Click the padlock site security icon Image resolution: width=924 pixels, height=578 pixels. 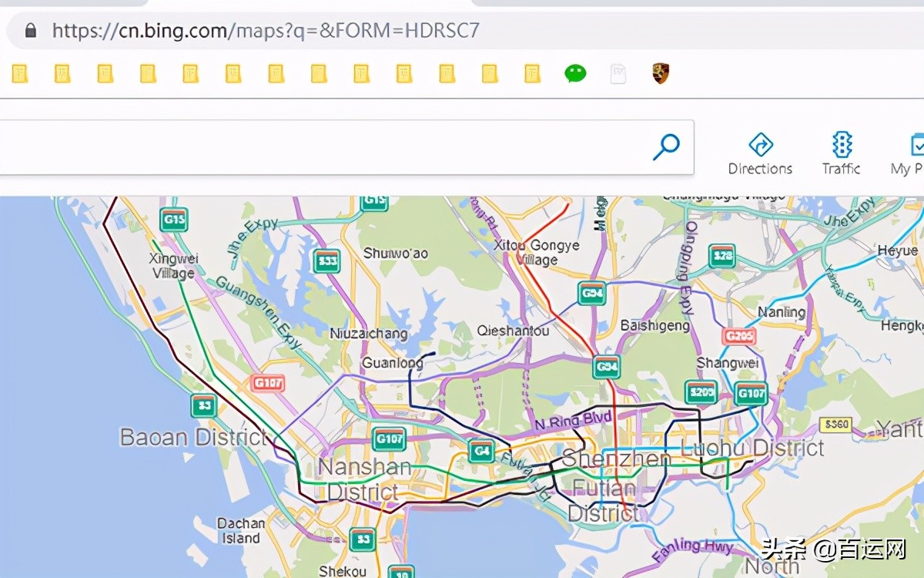[x=31, y=30]
